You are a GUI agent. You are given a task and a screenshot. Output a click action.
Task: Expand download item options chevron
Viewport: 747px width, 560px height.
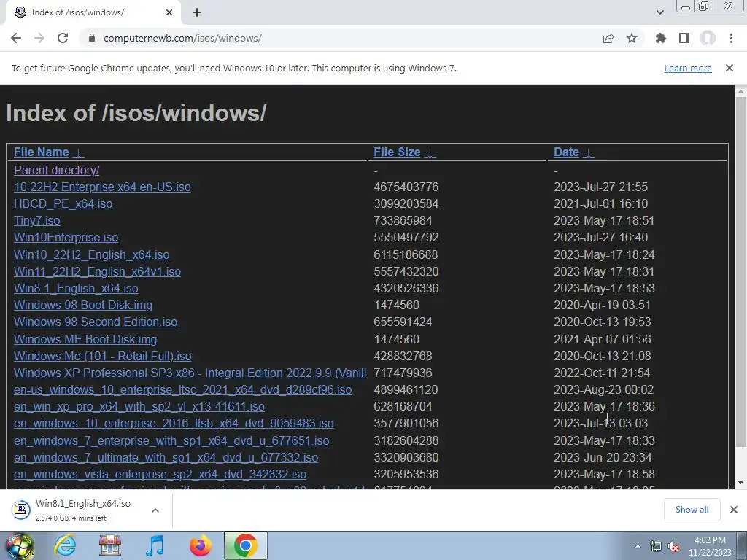(x=155, y=510)
